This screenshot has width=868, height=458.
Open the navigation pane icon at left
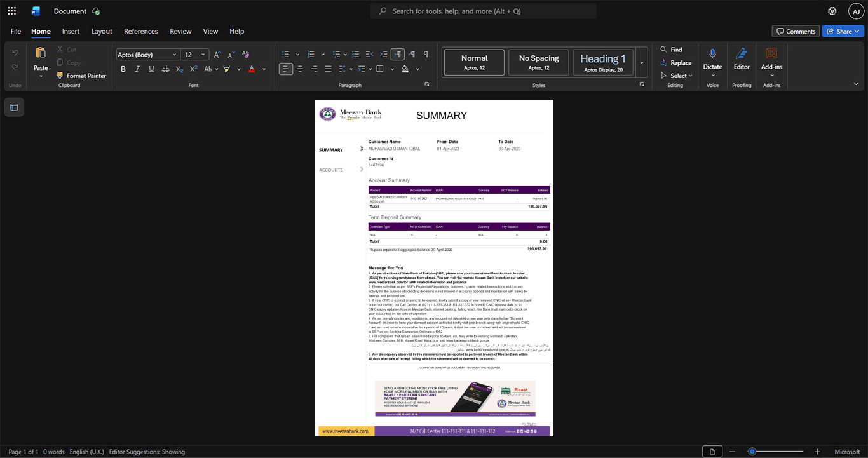click(14, 107)
